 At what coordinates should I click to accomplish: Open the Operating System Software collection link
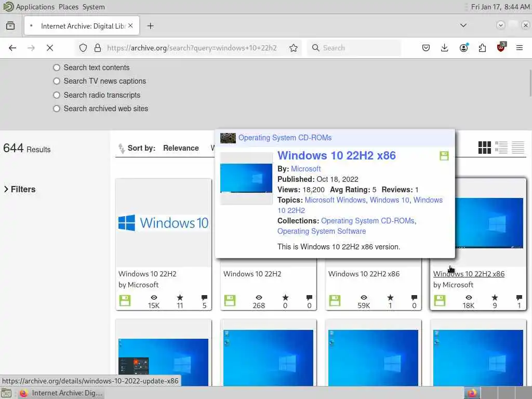point(322,231)
